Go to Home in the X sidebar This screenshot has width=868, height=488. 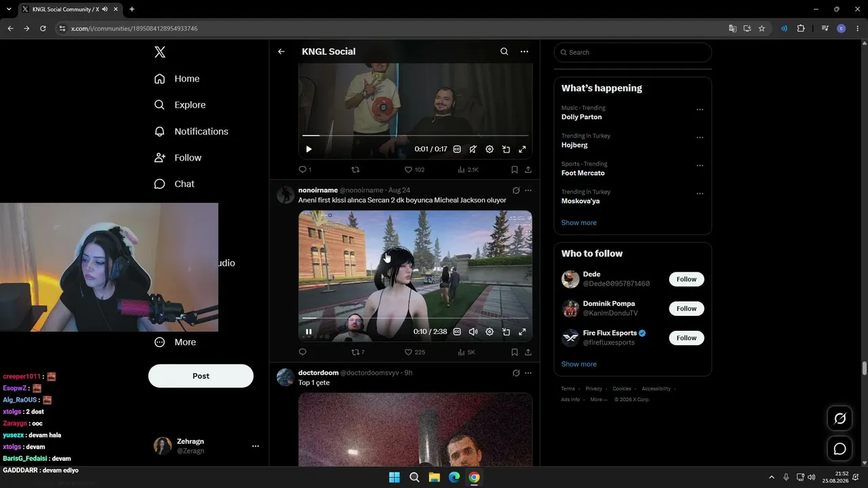(x=177, y=79)
